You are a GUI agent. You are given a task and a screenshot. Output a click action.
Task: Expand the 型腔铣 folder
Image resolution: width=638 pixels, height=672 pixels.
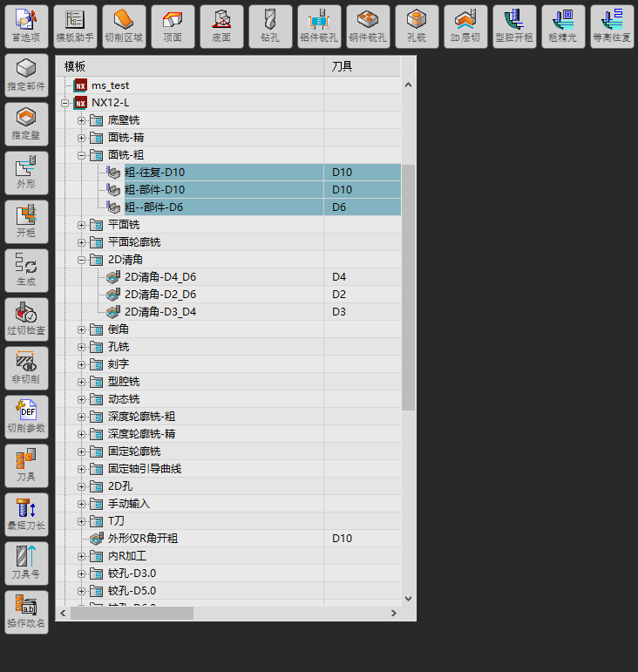[x=81, y=383]
